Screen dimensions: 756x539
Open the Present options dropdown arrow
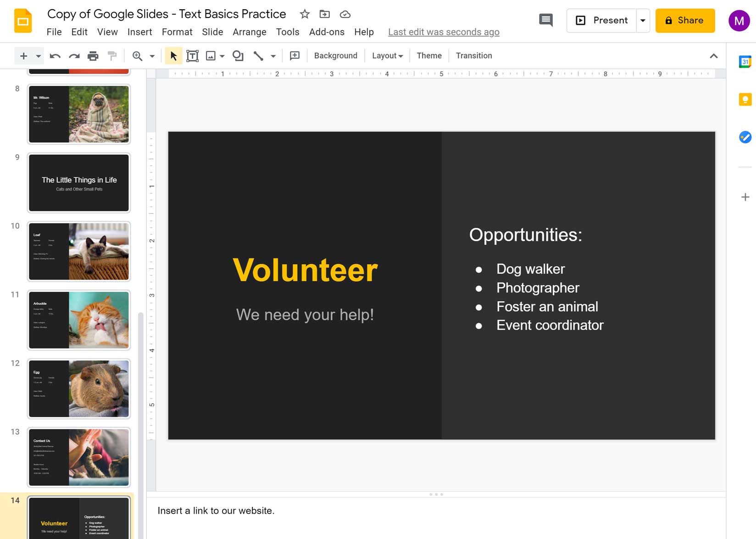[643, 20]
